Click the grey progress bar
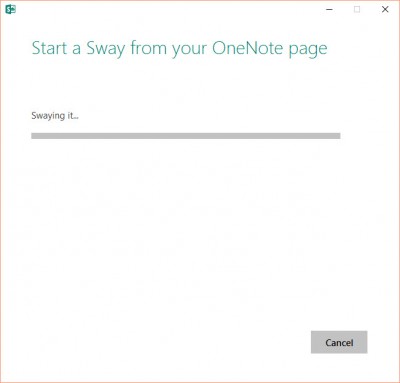 [x=186, y=136]
